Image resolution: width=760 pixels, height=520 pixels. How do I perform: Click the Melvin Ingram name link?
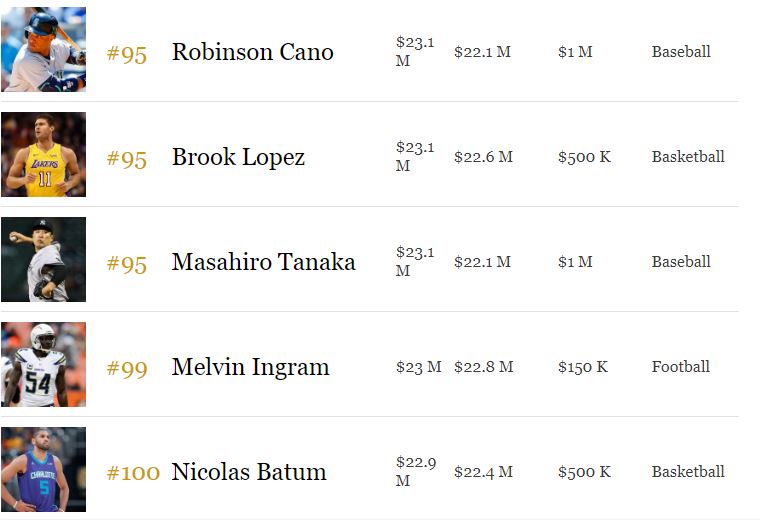pos(251,367)
